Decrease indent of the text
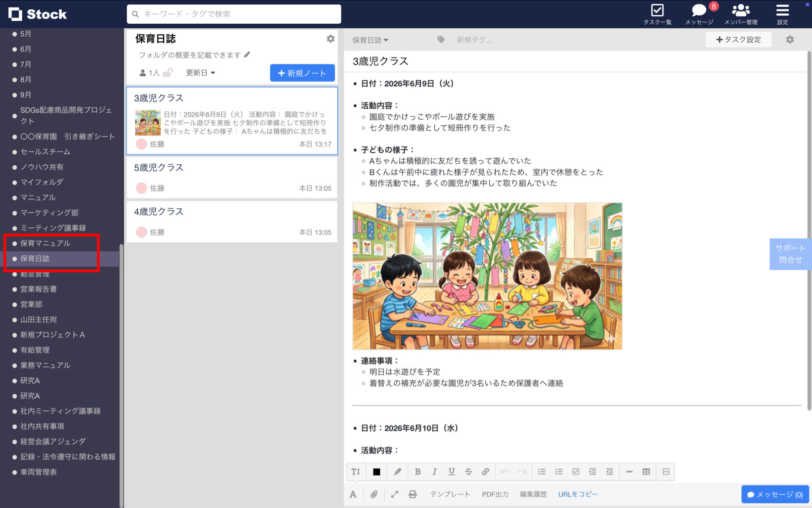Screen dimensions: 812x508 point(609,472)
